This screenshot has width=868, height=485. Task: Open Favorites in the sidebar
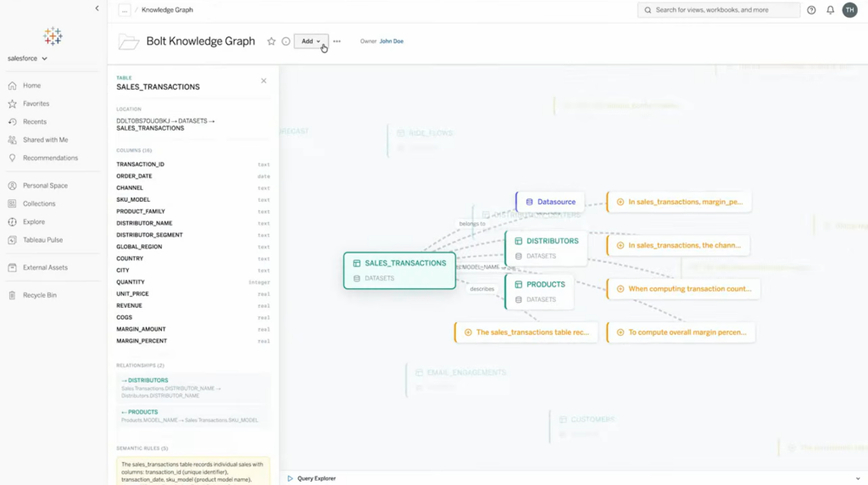(x=36, y=103)
